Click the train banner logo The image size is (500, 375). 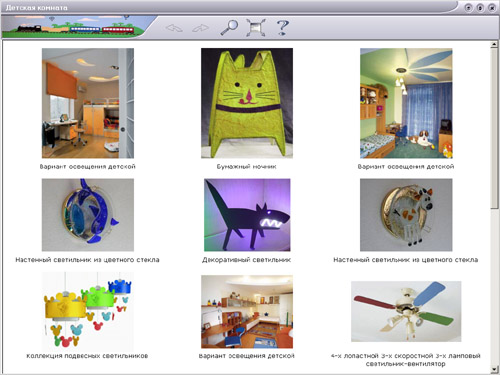(x=75, y=27)
